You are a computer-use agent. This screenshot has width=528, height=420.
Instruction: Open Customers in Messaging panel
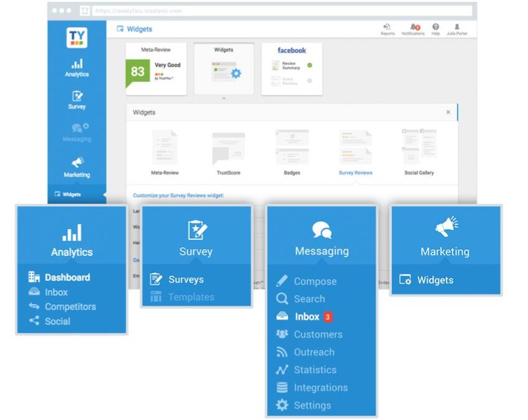(309, 334)
